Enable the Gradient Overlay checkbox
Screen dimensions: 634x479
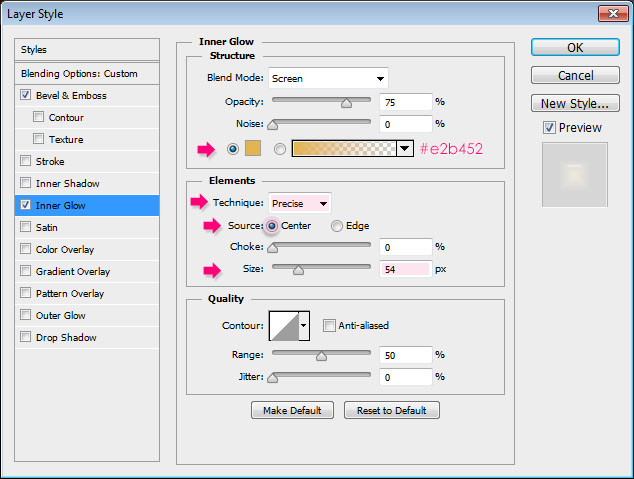tap(25, 270)
